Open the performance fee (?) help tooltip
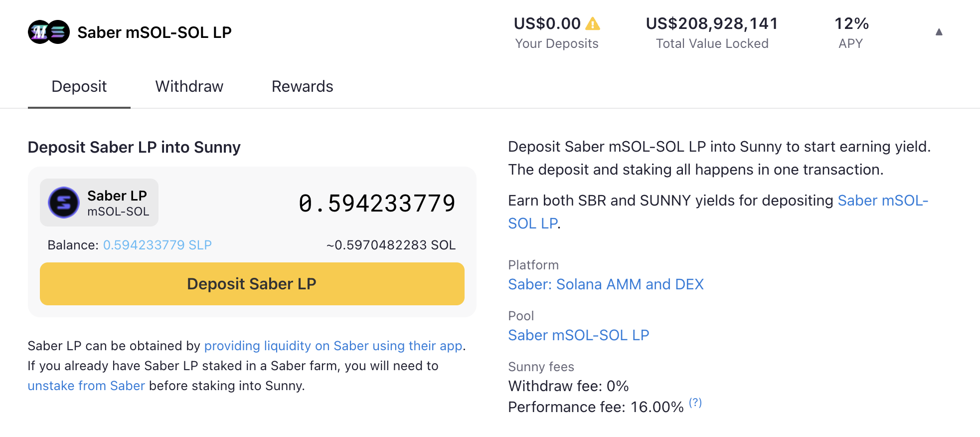This screenshot has height=437, width=980. pos(695,403)
